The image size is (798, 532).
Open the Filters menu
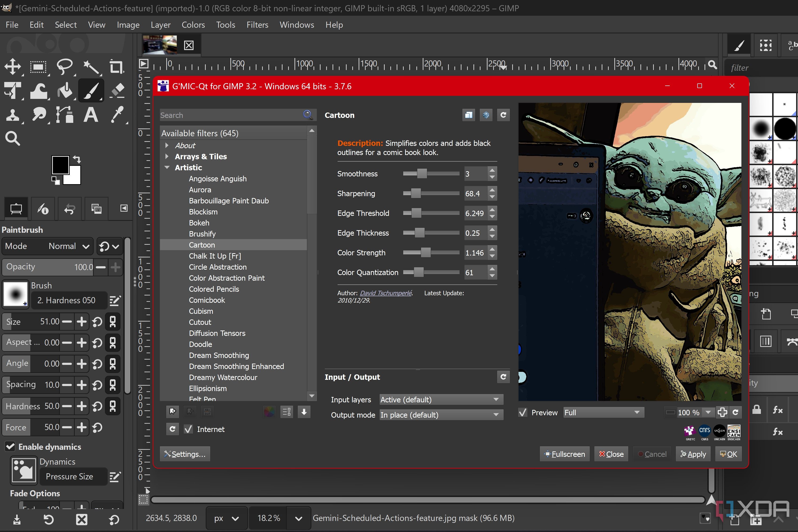point(257,25)
